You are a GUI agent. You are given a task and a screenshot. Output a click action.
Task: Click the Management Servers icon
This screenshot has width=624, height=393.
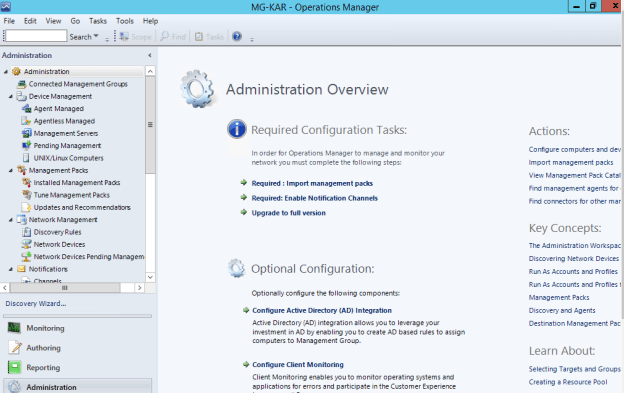point(26,133)
